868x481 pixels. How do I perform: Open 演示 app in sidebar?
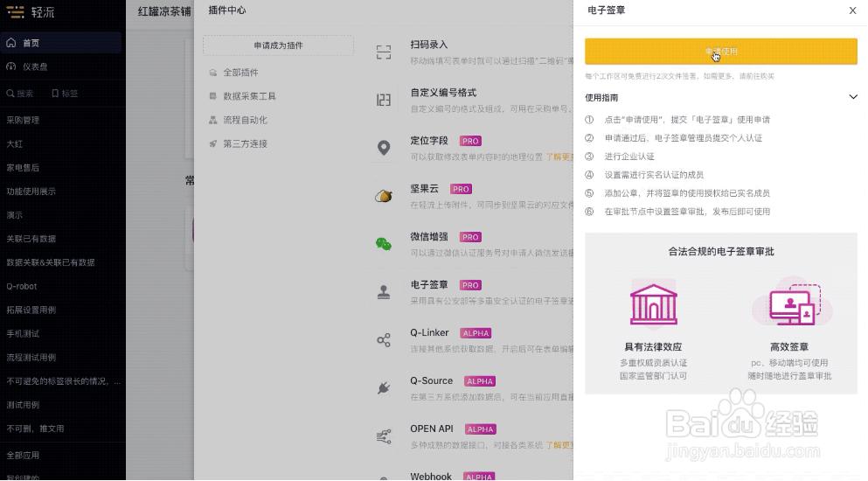coord(14,215)
